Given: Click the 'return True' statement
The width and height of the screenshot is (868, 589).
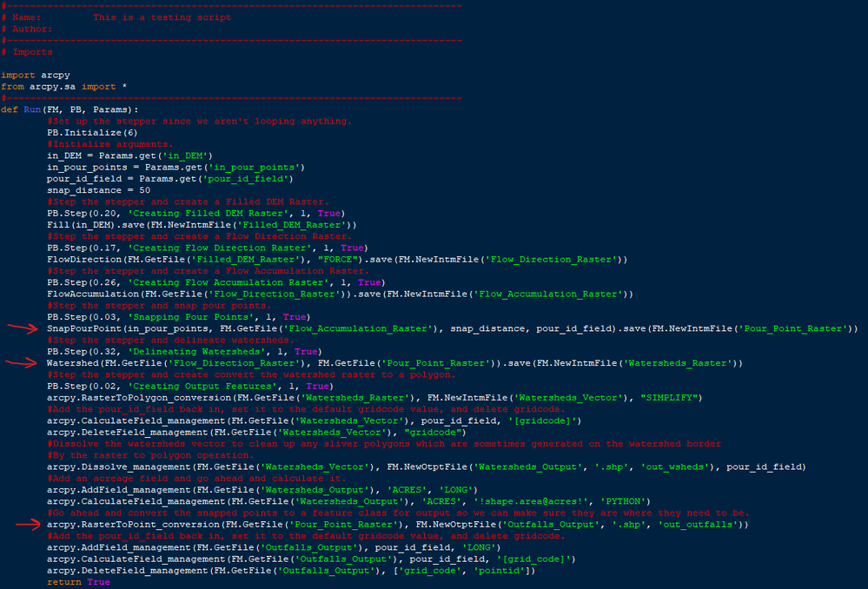Looking at the screenshot, I should [x=78, y=582].
